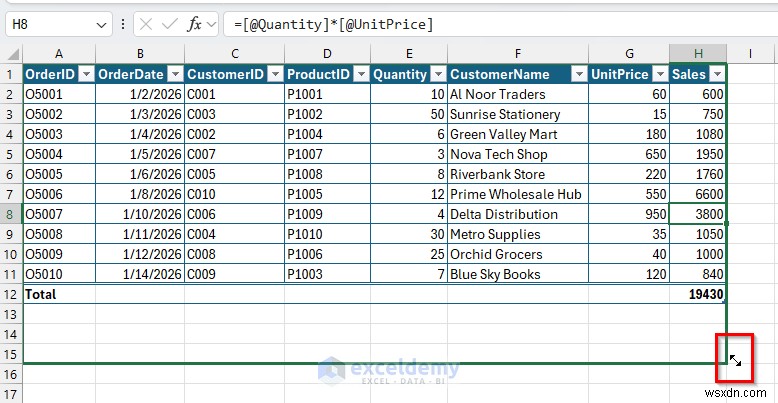Click the Select All corner triangle
Viewport: 778px width, 403px height.
coord(13,54)
